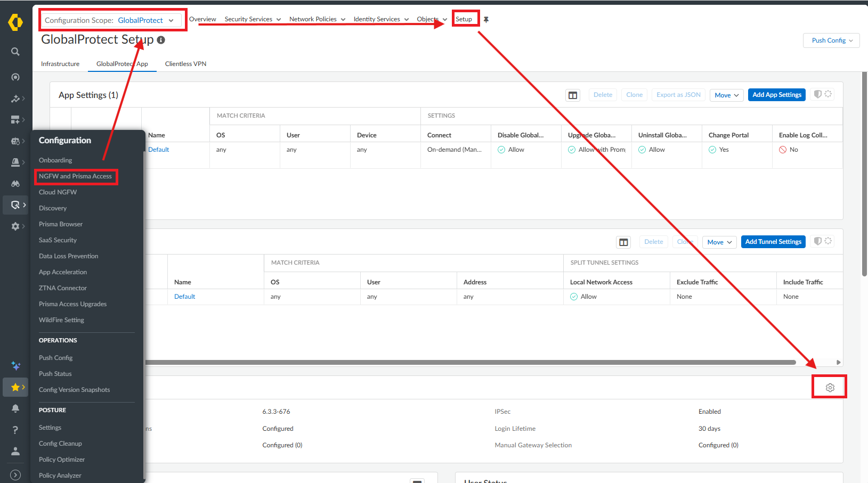The width and height of the screenshot is (868, 483).
Task: Expand the Objects menu
Action: [x=432, y=19]
